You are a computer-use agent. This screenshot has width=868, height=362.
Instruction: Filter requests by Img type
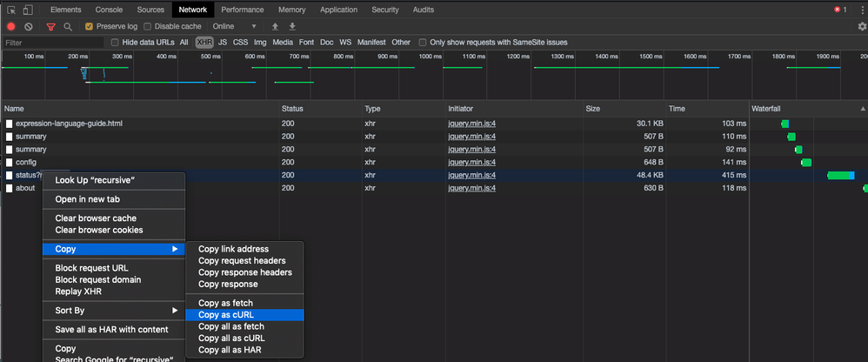pos(260,42)
